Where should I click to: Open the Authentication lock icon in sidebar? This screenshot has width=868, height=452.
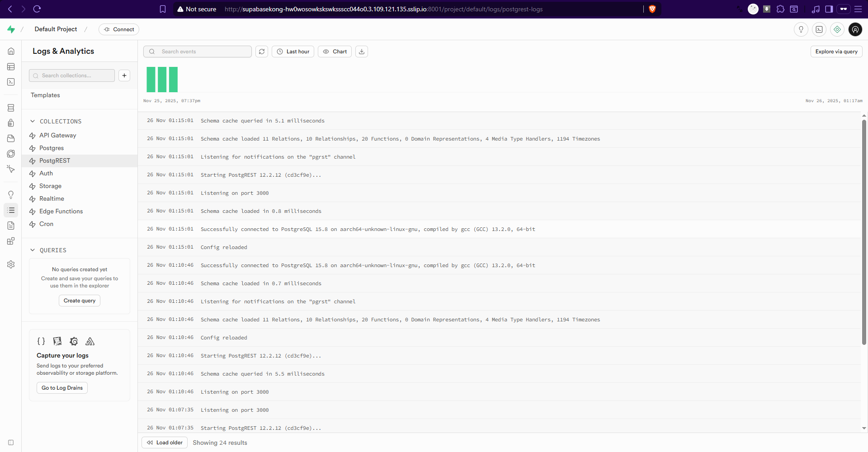click(11, 123)
